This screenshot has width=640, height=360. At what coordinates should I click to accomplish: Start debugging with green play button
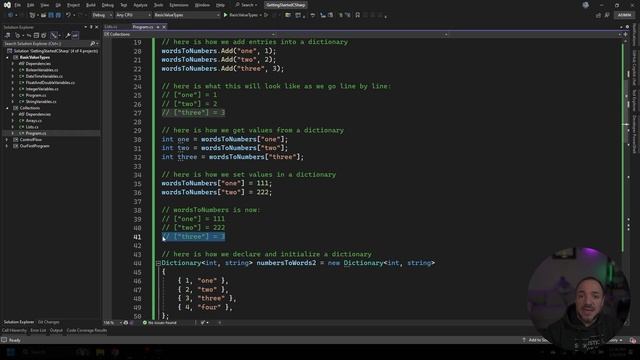coord(225,15)
